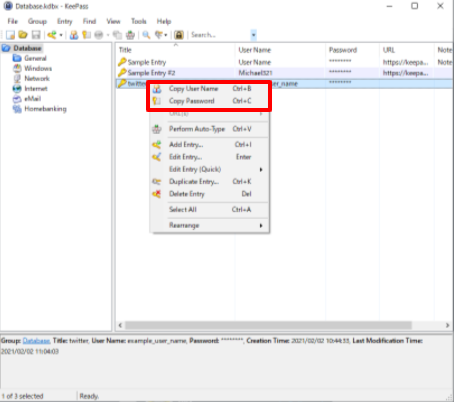Open the Add Entry dropdown arrow

[x=61, y=35]
